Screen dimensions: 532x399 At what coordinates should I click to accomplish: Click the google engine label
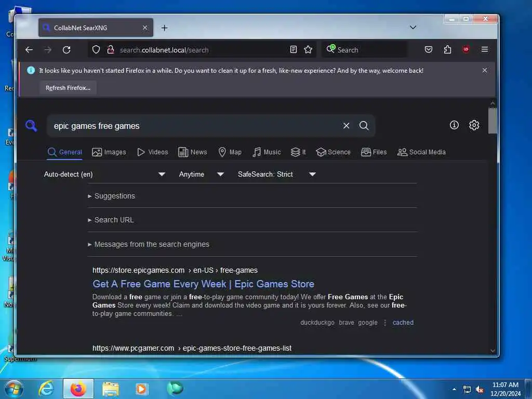[368, 323]
